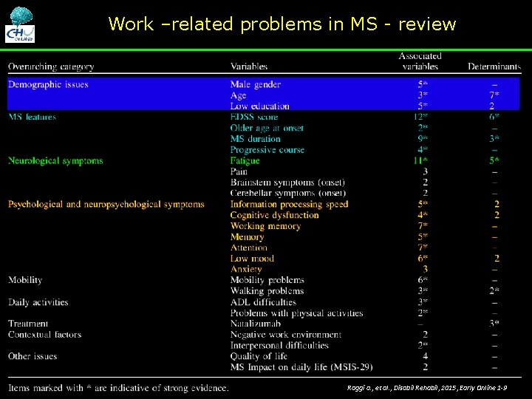532x399 pixels.
Task: Select the 'Overarching category' column header
Action: tap(51, 66)
